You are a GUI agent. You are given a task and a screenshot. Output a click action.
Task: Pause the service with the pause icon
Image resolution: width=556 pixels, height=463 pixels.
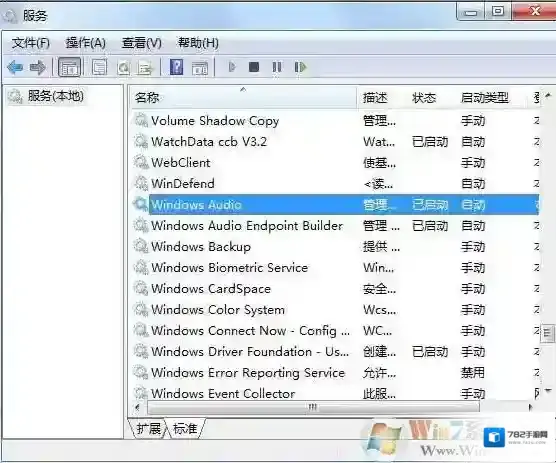click(277, 67)
